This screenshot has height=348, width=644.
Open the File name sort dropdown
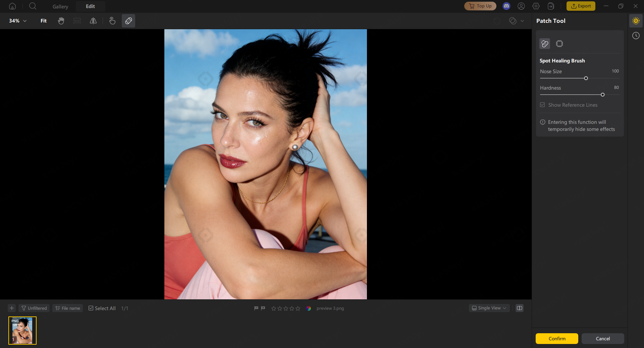[x=68, y=308]
